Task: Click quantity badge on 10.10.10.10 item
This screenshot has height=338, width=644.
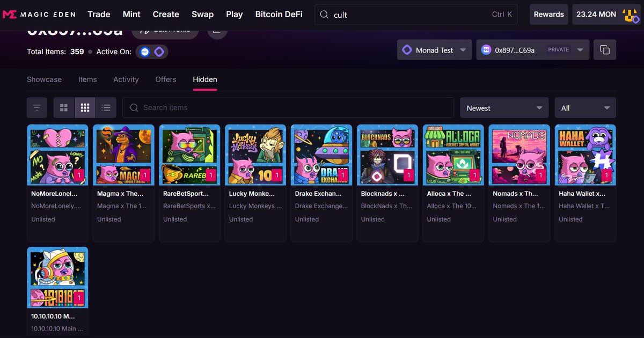Action: (78, 298)
